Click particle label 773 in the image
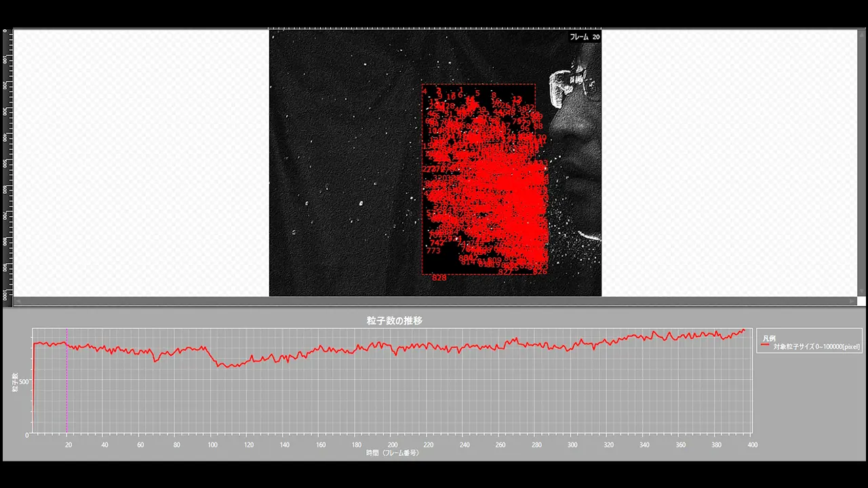868x488 pixels. [x=433, y=251]
